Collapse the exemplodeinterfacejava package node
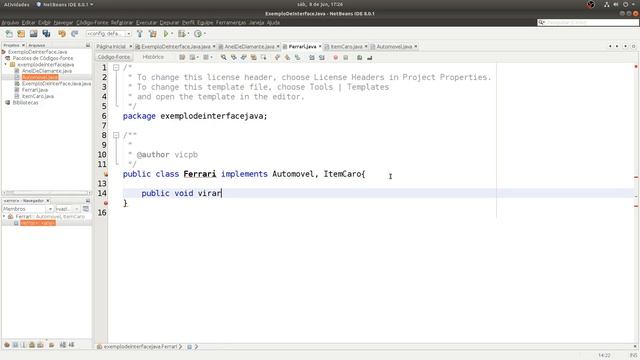The width and height of the screenshot is (640, 360). click(6, 64)
